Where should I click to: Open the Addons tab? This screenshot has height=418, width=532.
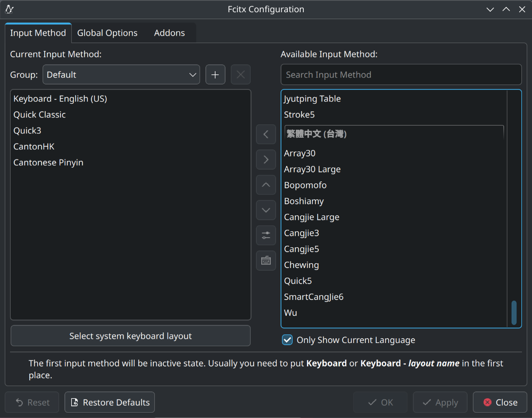click(x=169, y=33)
